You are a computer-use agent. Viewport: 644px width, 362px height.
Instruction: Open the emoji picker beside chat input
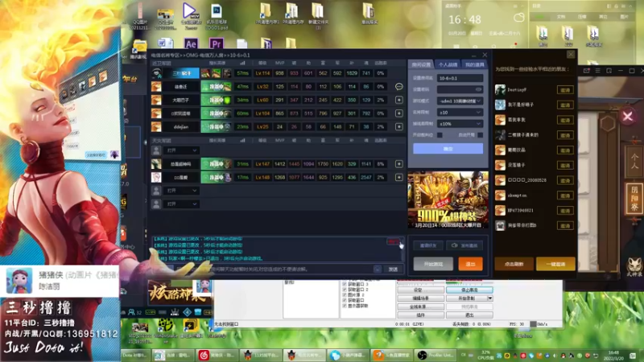point(378,269)
